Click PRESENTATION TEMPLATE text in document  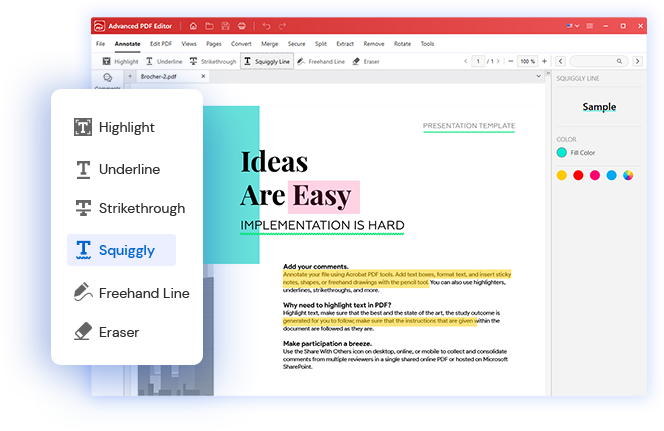pos(469,126)
